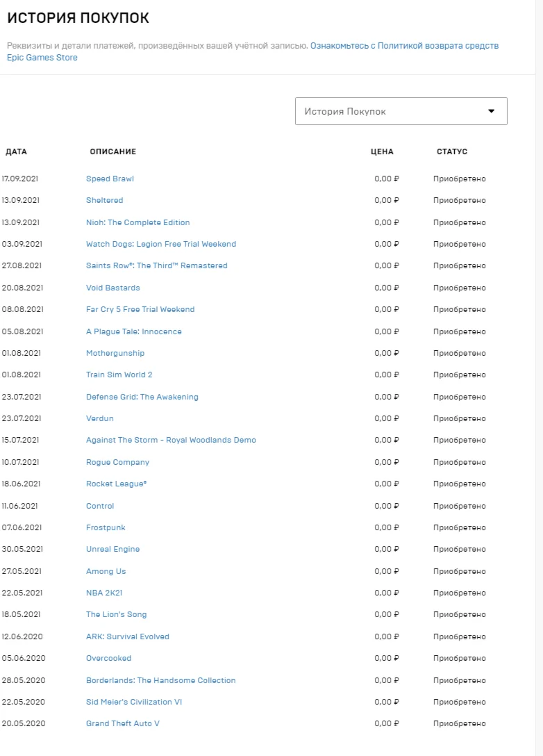
Task: Open Nioh: The Complete Edition entry
Action: (137, 222)
